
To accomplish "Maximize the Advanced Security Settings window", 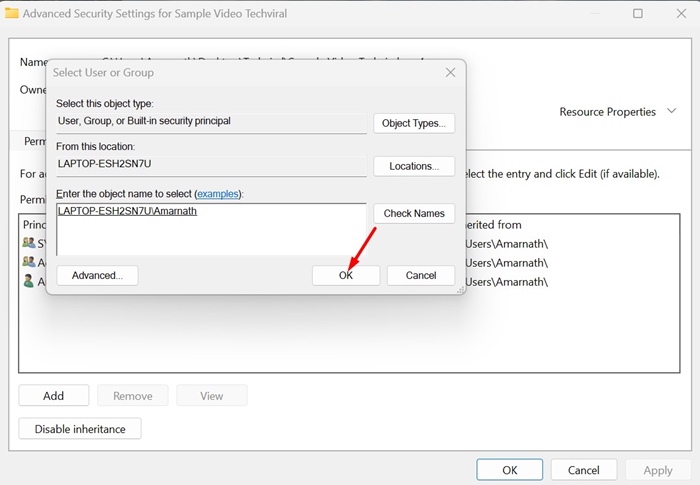I will (x=638, y=15).
